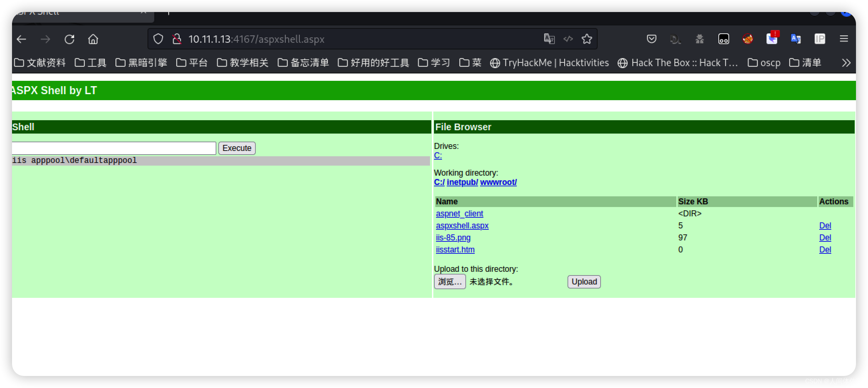Select the C: drive link
This screenshot has width=868, height=388.
[x=438, y=156]
